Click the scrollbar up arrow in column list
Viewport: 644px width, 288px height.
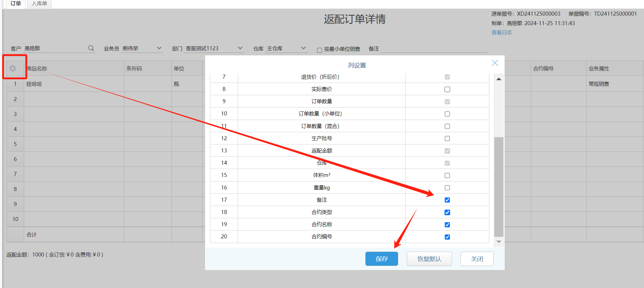[x=499, y=79]
